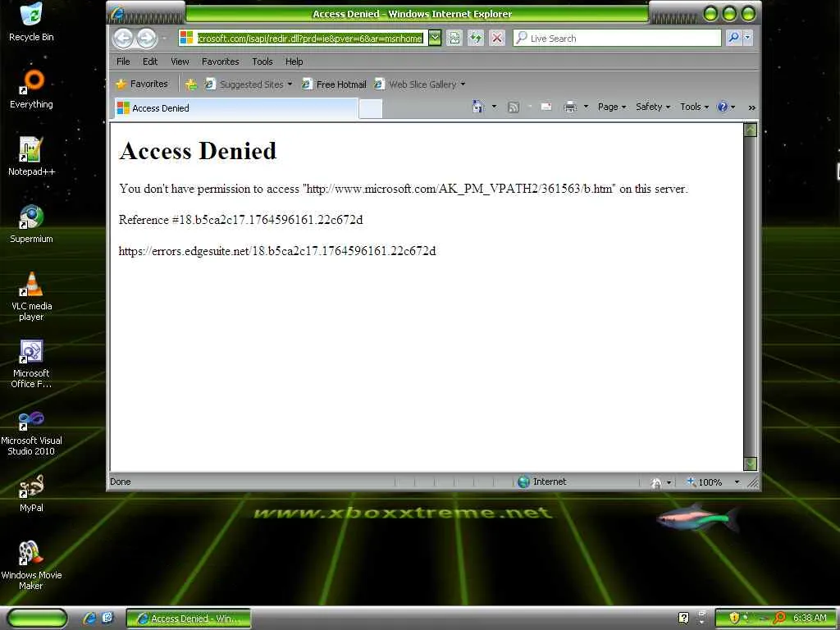Open the recent pages dropdown beside Forward
Image resolution: width=840 pixels, height=630 pixels.
click(x=164, y=39)
